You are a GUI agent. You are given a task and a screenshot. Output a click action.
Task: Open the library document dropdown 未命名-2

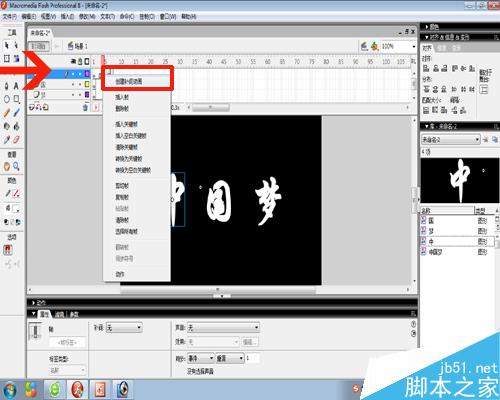(450, 139)
